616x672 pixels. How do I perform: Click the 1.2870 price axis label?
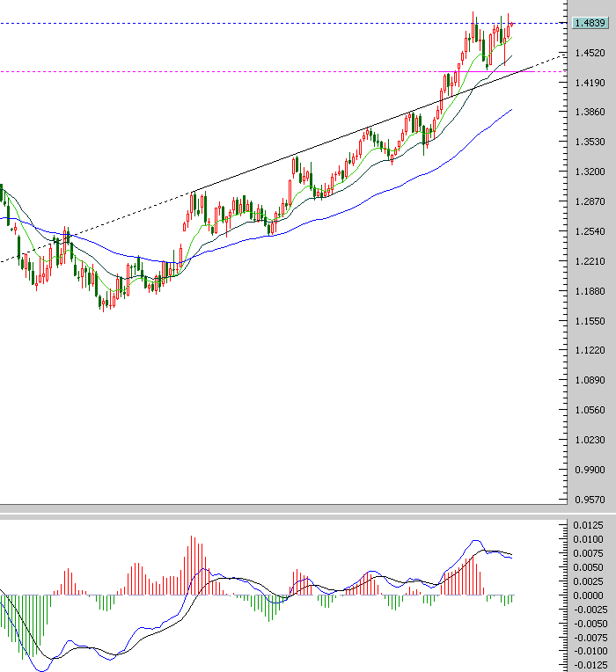590,201
